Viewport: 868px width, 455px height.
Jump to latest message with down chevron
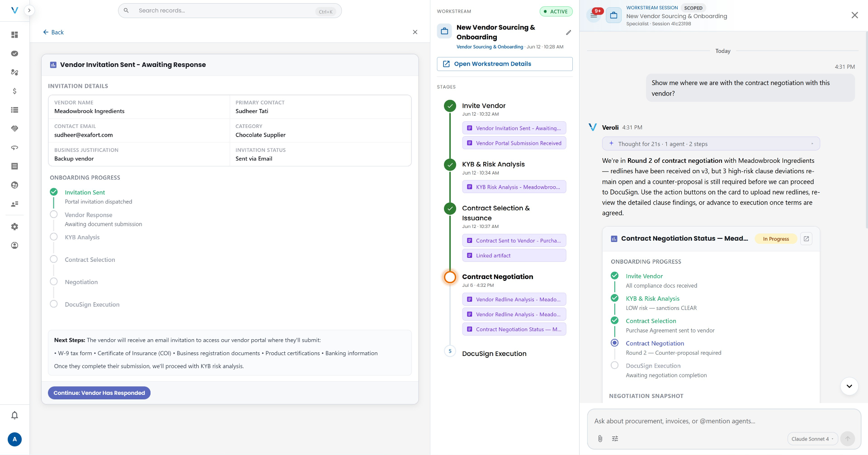849,386
